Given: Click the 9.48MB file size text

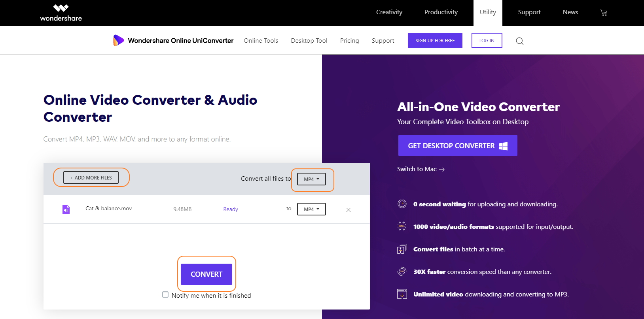Looking at the screenshot, I should (x=182, y=209).
